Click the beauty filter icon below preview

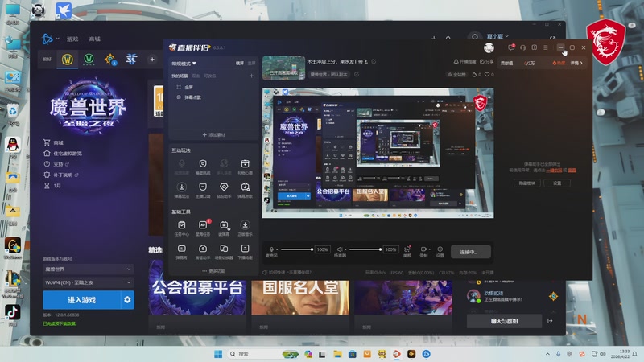click(x=407, y=251)
